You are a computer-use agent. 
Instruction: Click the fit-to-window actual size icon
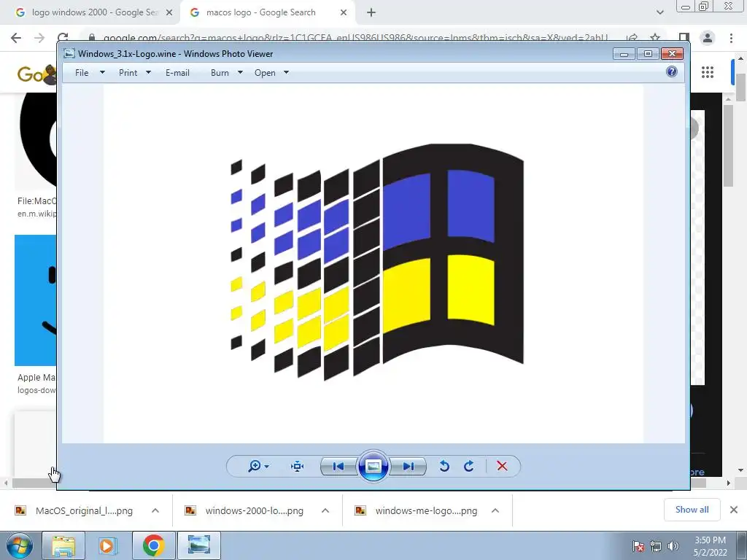point(298,466)
